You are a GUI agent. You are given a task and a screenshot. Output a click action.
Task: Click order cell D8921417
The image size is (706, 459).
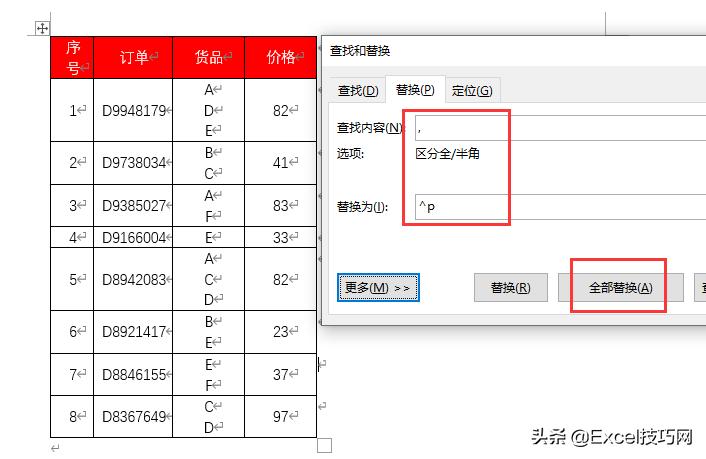pyautogui.click(x=133, y=332)
